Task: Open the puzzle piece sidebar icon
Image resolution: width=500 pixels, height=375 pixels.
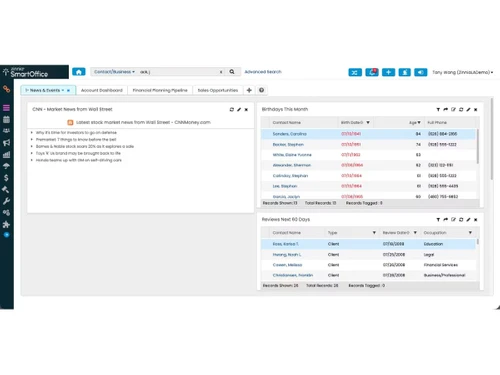Action: [x=6, y=224]
